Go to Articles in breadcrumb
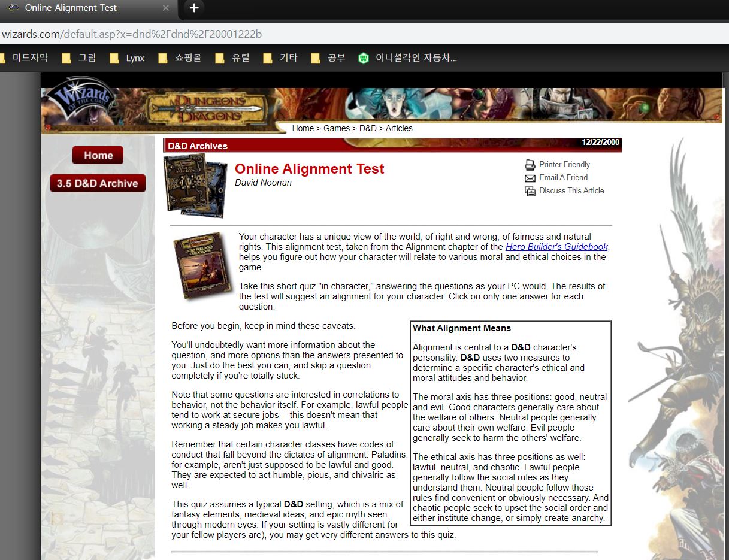 399,128
